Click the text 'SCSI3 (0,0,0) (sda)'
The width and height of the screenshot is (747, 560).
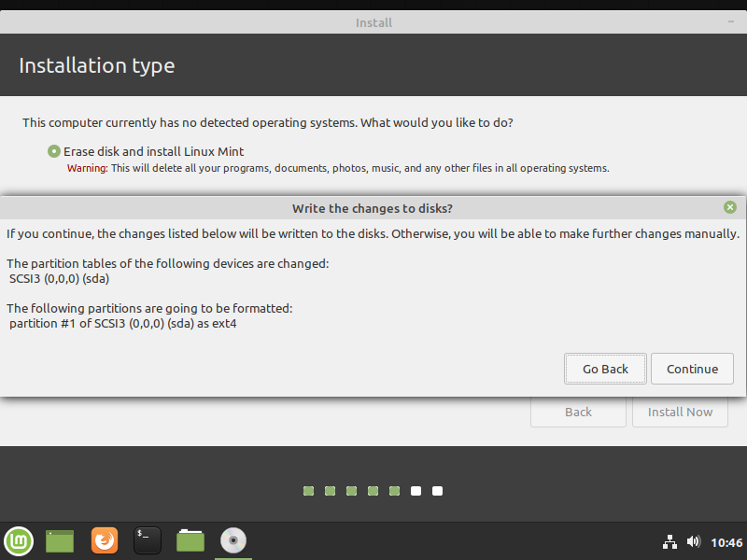click(59, 278)
